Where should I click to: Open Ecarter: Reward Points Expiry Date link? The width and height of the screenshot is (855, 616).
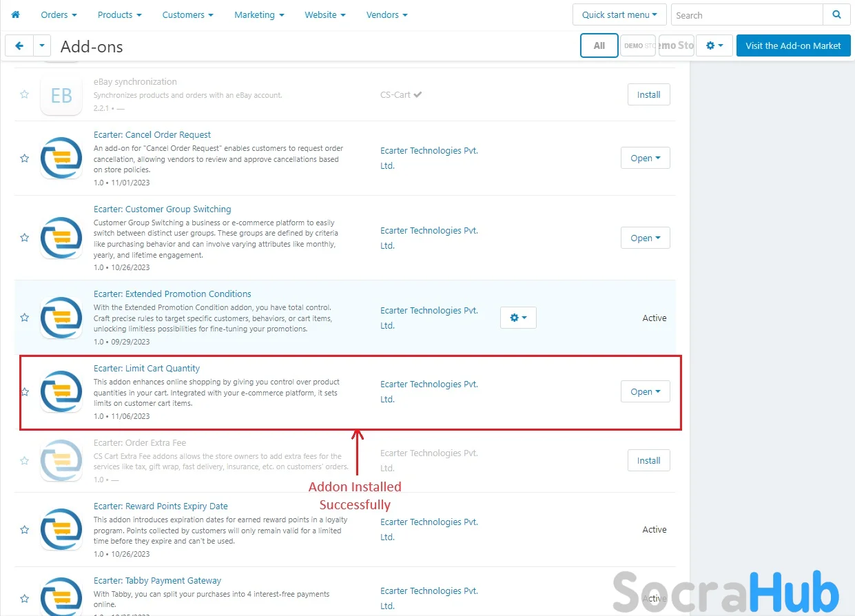[161, 506]
